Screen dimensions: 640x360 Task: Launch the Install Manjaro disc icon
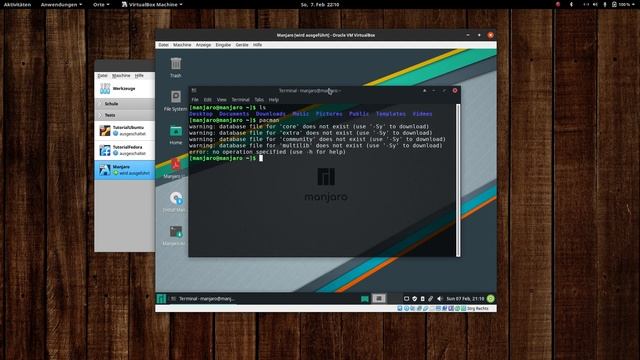pos(176,198)
